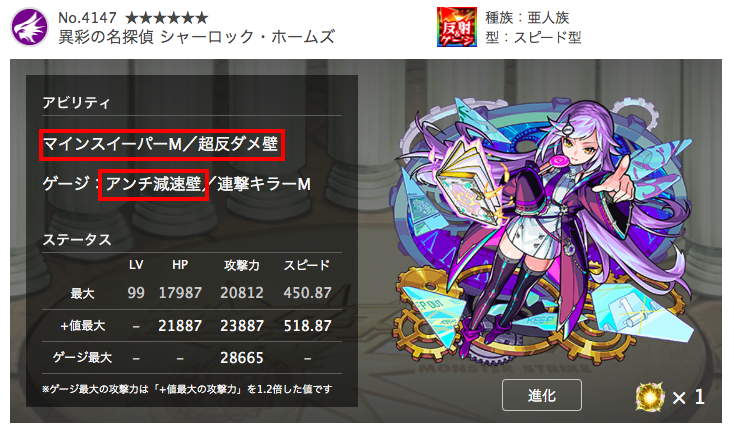Click the 連撃キラーM gauge ability
734x432 pixels.
click(264, 184)
